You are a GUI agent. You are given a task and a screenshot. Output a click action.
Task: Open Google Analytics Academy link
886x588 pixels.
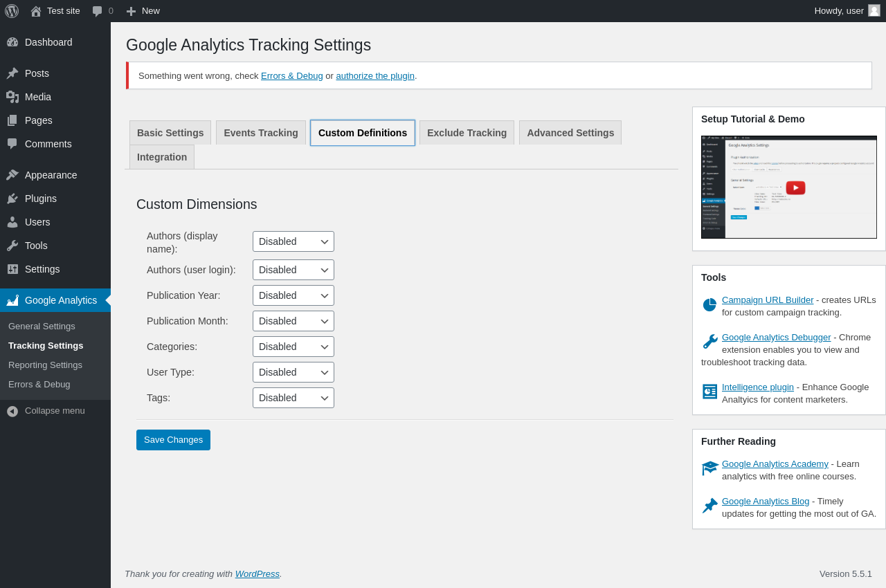point(775,463)
